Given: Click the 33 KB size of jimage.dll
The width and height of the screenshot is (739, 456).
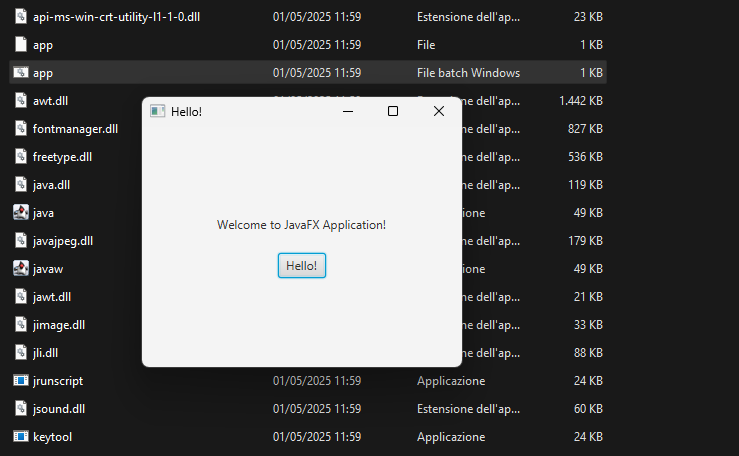Looking at the screenshot, I should [588, 325].
